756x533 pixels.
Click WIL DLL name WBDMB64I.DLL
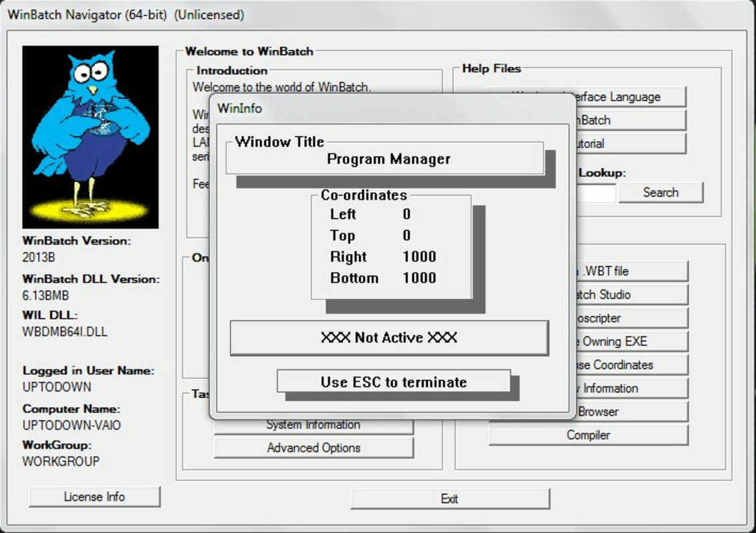(65, 332)
